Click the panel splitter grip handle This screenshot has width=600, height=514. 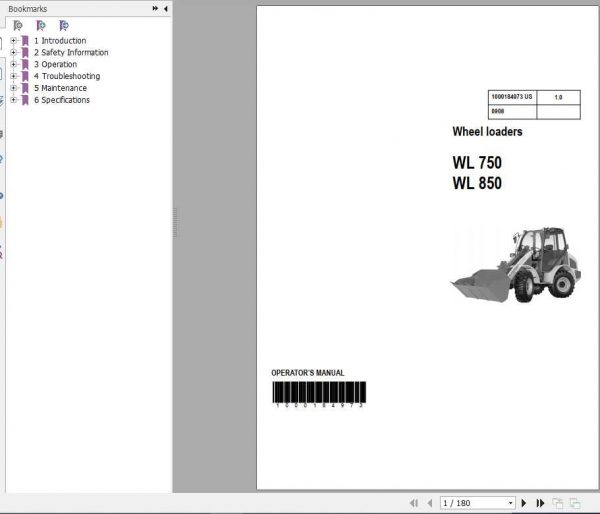176,223
